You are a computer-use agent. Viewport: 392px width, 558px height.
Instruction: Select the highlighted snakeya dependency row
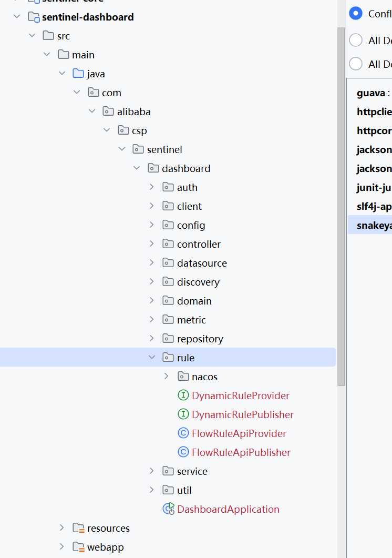[369, 225]
